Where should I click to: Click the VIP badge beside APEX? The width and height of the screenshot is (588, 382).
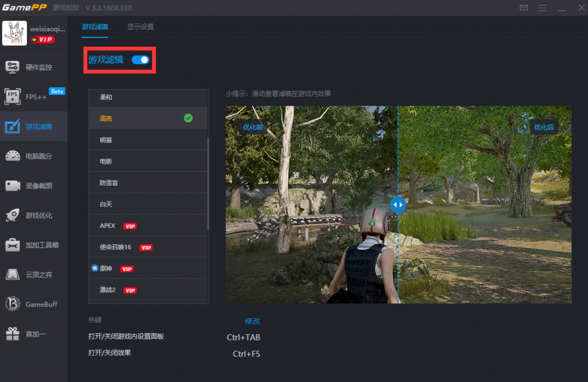[130, 226]
